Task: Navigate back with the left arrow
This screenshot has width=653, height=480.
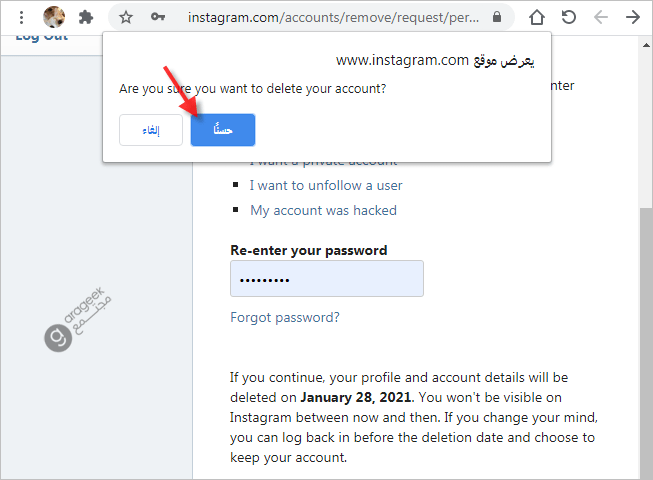Action: coord(601,17)
